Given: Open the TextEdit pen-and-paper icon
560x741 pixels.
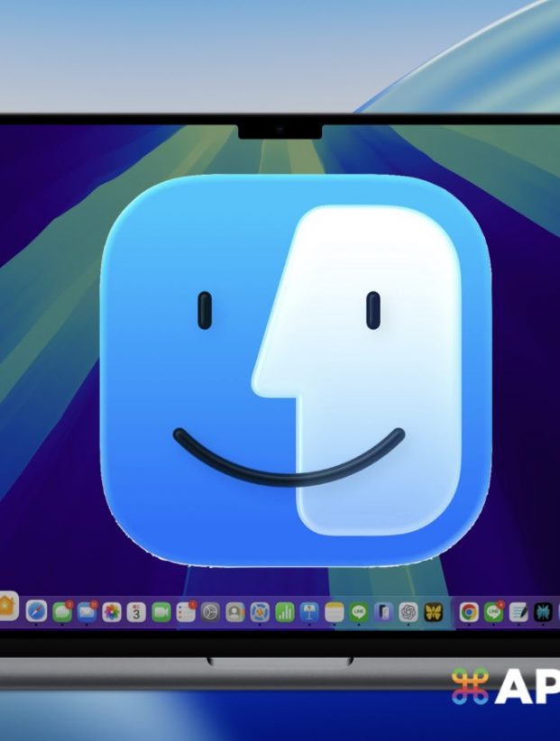Looking at the screenshot, I should tap(519, 612).
